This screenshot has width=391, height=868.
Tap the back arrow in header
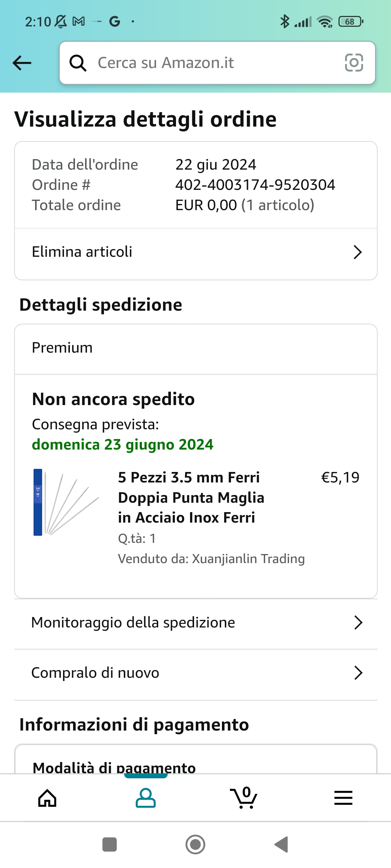click(22, 63)
